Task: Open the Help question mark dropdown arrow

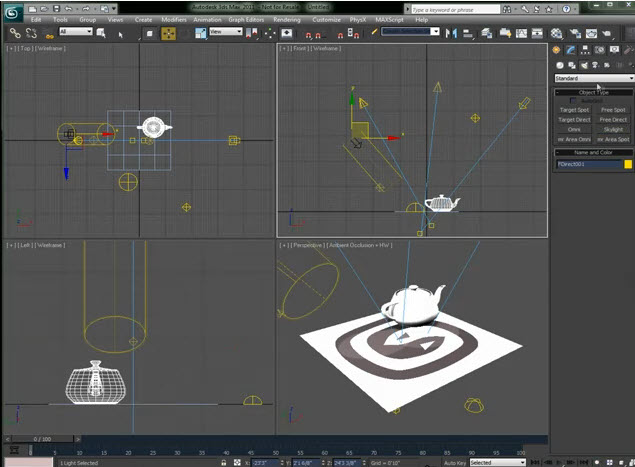Action: click(577, 9)
